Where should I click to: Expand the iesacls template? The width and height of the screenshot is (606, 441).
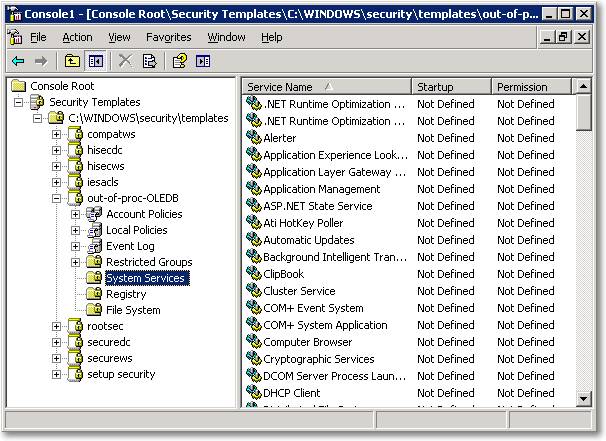point(56,182)
